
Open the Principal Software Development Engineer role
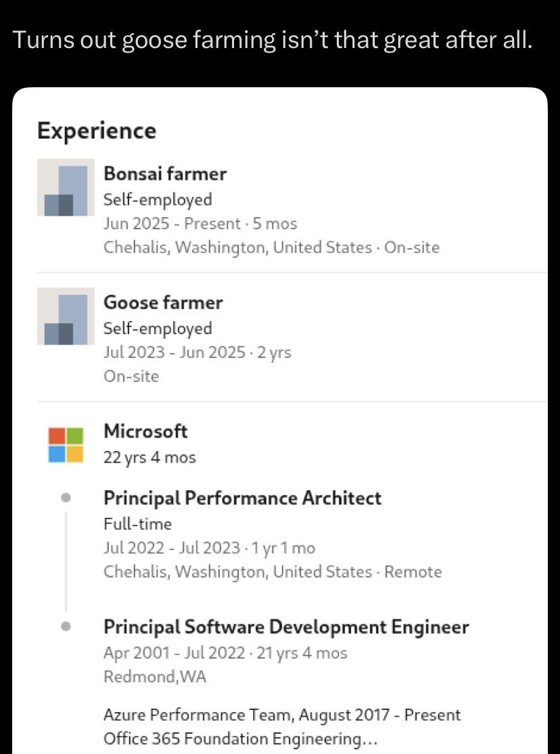click(x=286, y=627)
